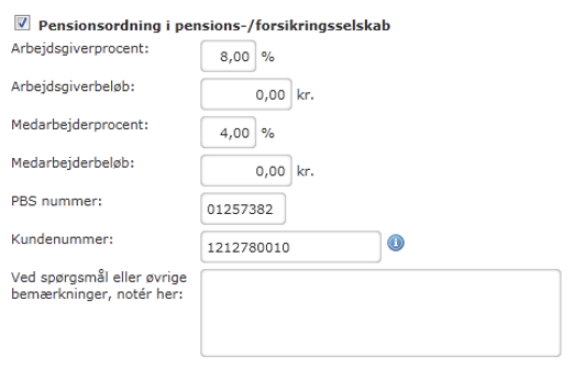
Task: Click the Arbejdsgiverprocent label
Action: (80, 49)
